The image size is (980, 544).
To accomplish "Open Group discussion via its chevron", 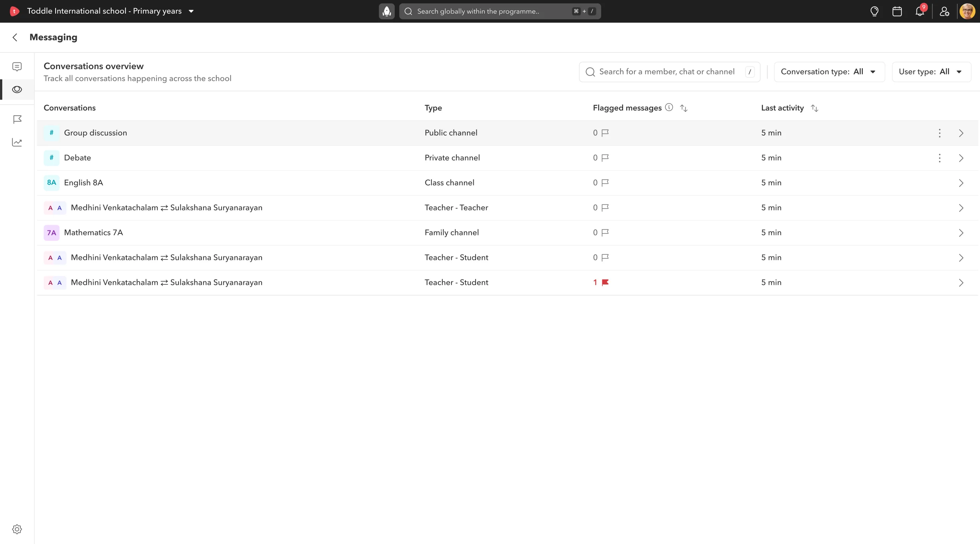I will pyautogui.click(x=961, y=133).
